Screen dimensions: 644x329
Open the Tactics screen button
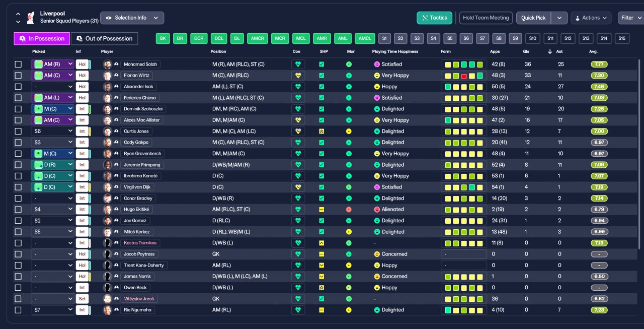point(434,18)
